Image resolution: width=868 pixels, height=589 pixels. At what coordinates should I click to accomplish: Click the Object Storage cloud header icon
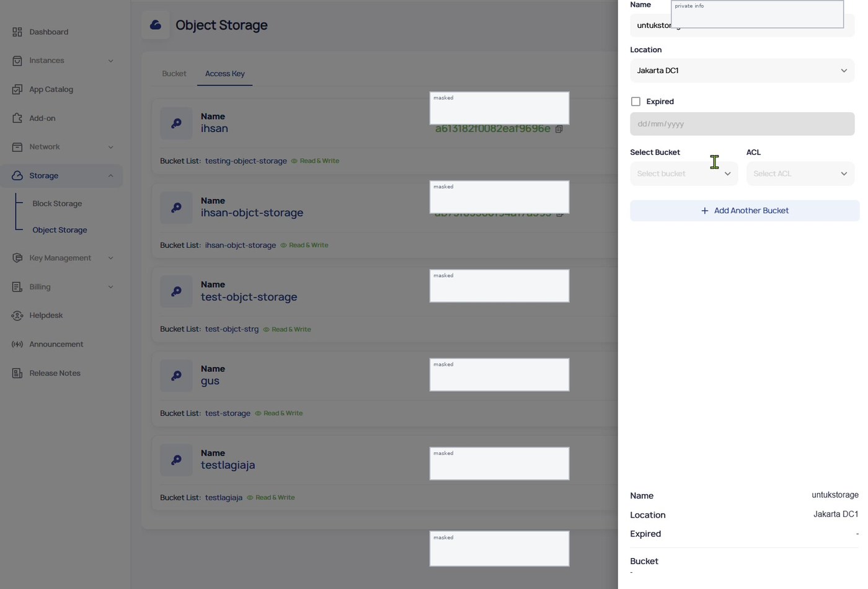[156, 25]
